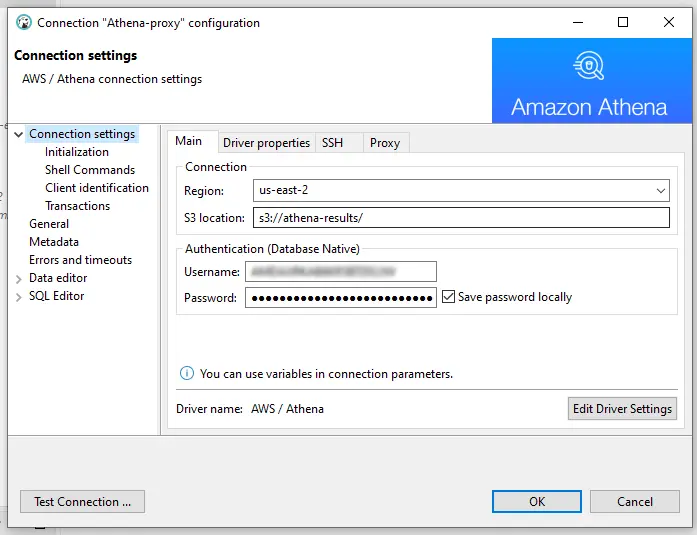697x535 pixels.
Task: Close the Athena-proxy configuration dialog
Action: tap(669, 22)
